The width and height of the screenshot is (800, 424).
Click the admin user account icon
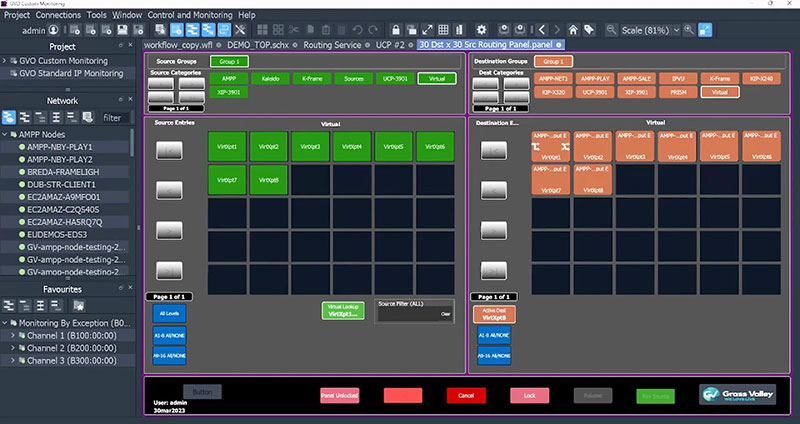54,31
